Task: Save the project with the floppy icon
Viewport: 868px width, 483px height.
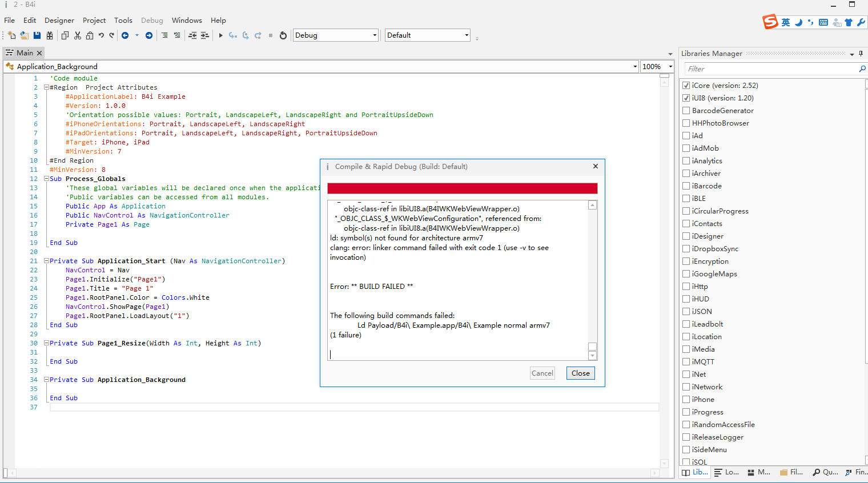Action: 37,35
